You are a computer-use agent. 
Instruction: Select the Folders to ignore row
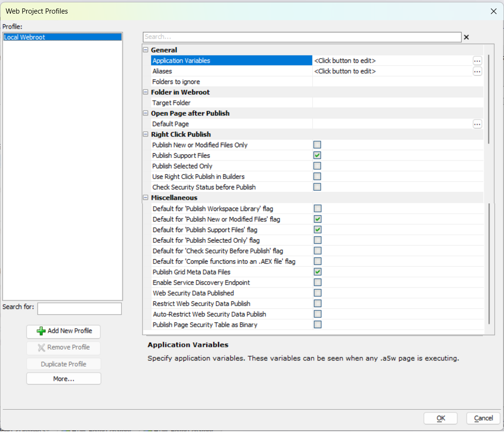pos(232,82)
